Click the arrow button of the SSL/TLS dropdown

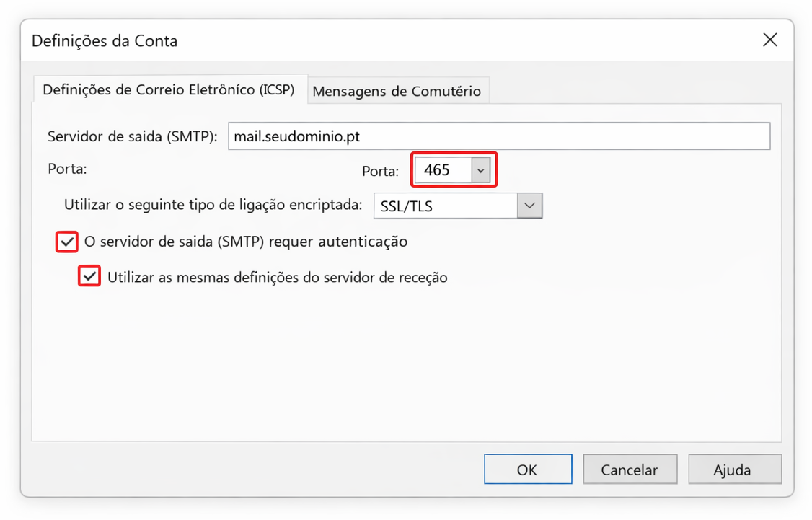(529, 206)
